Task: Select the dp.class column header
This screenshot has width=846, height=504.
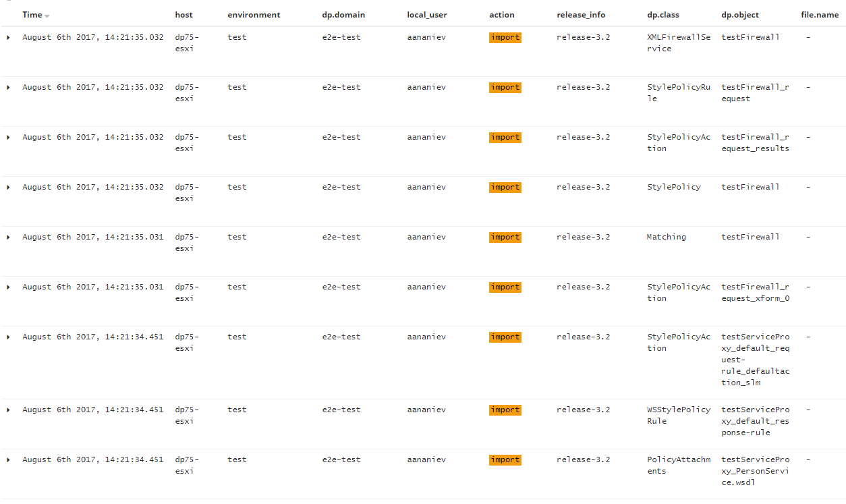Action: coord(663,15)
